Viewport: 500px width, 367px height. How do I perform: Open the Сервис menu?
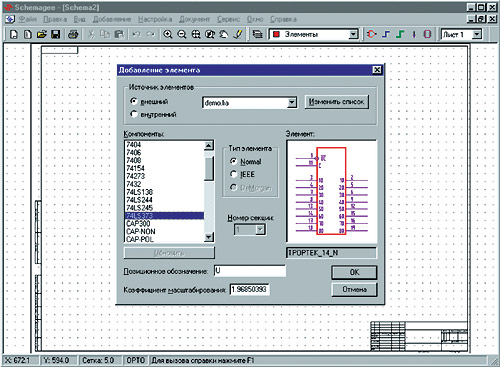pos(228,19)
